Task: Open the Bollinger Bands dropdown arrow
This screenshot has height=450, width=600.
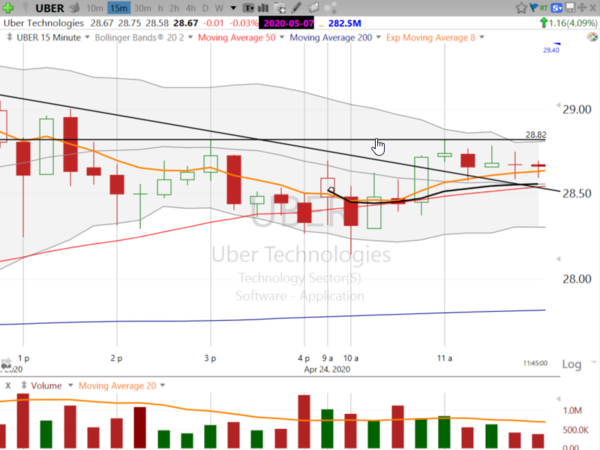Action: 190,37
